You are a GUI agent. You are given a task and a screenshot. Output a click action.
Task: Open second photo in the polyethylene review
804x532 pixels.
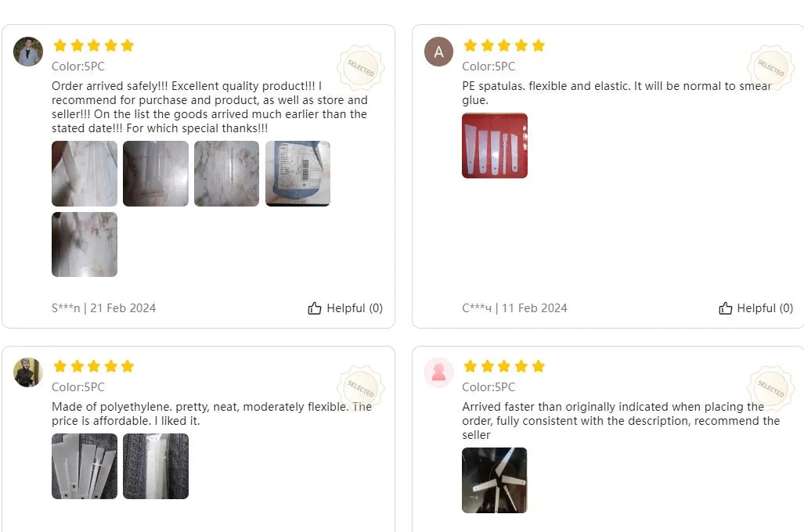(x=156, y=466)
